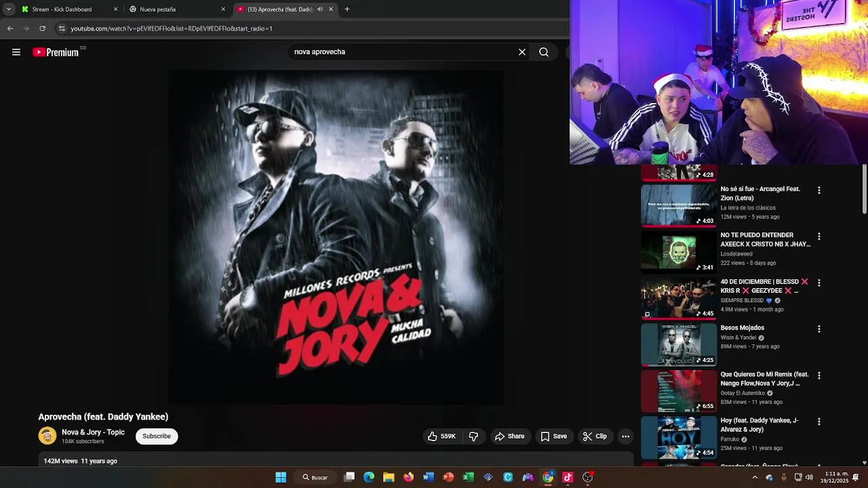868x488 pixels.
Task: Like the video with 559K likes
Action: 441,436
